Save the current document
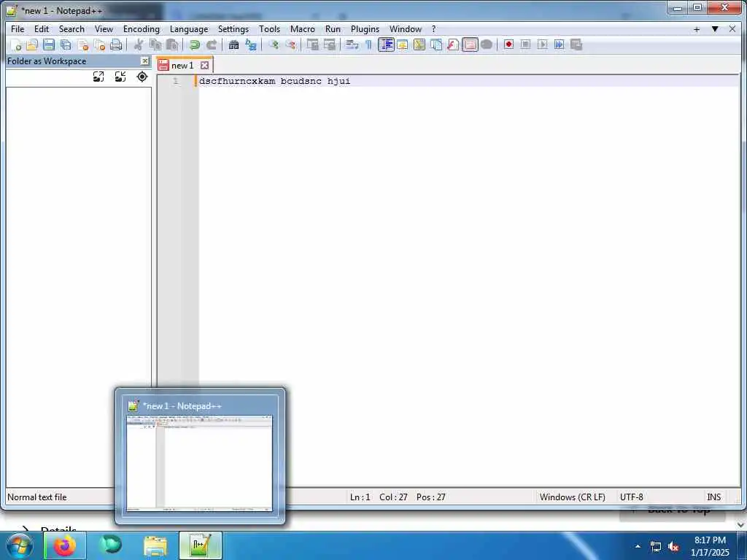Screen dimensions: 747x560 (49, 44)
